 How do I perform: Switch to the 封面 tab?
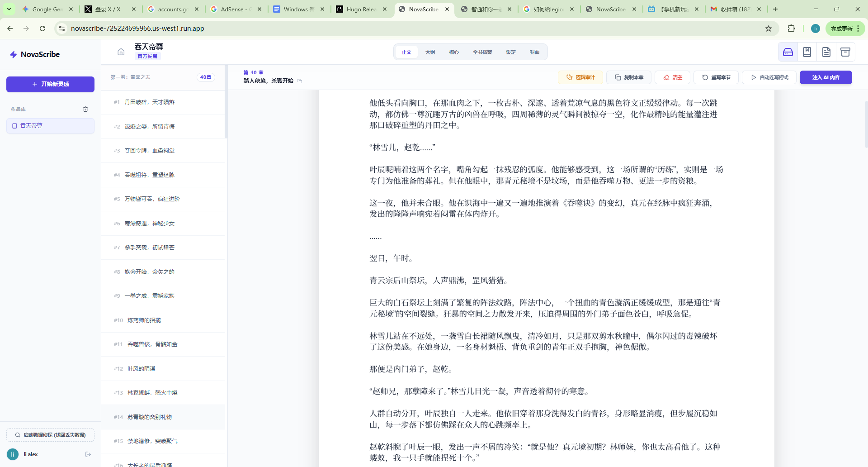pos(534,52)
